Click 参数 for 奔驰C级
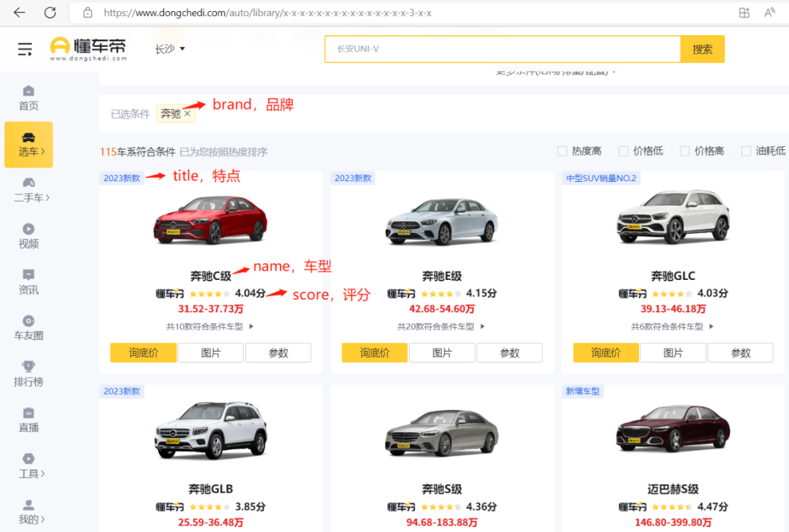789x532 pixels. 278,353
